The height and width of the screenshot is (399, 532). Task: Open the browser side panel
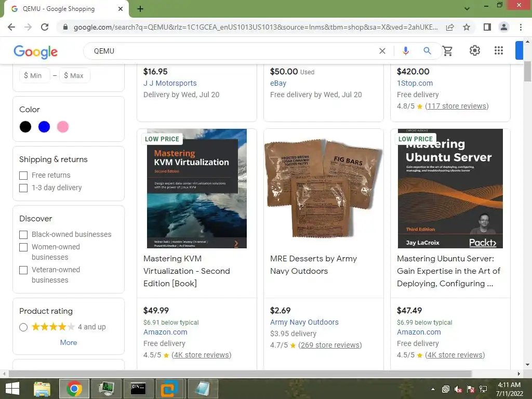487,27
